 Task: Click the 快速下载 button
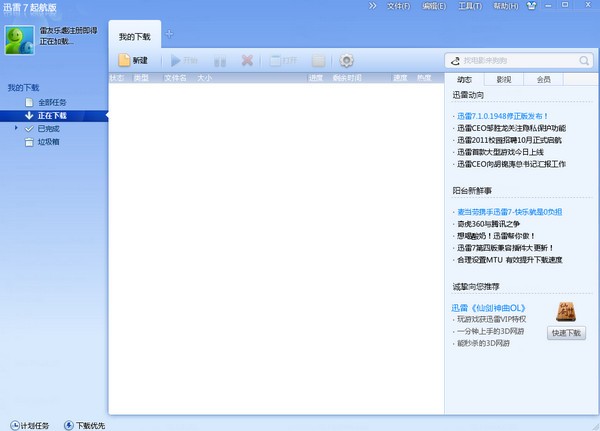[x=566, y=333]
